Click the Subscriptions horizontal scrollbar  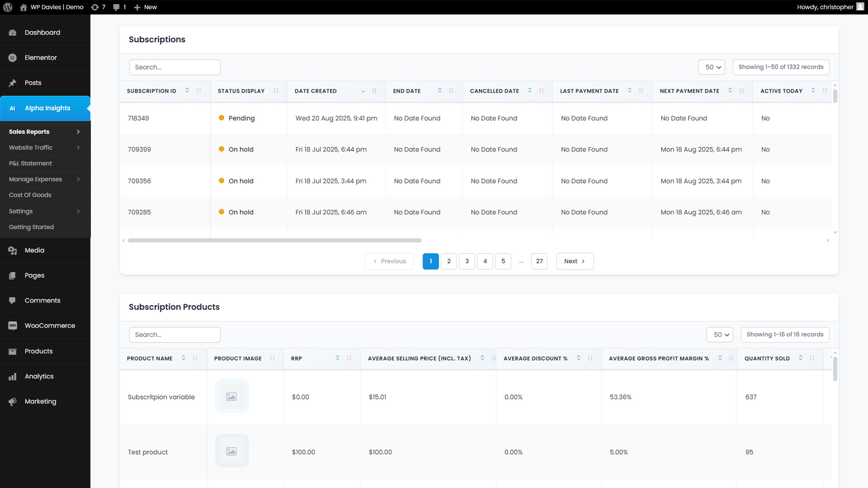274,240
